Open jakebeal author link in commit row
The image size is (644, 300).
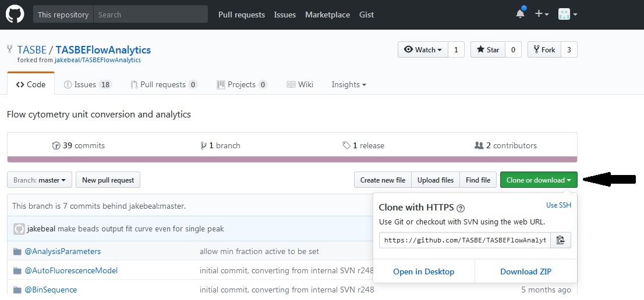[41, 228]
